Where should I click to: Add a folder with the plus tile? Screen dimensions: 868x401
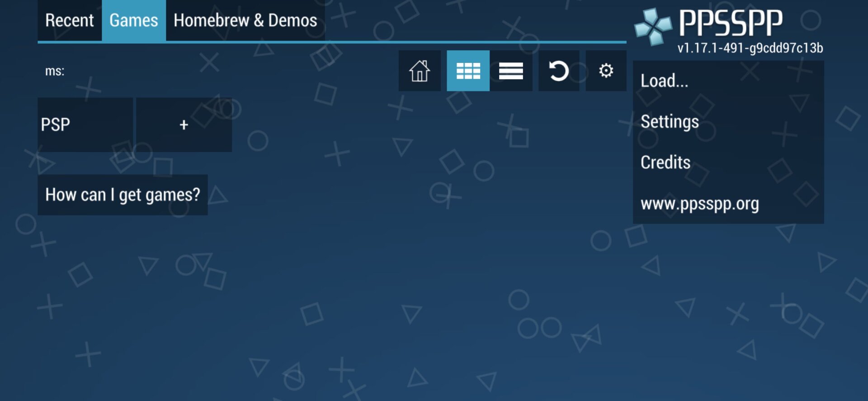coord(184,125)
